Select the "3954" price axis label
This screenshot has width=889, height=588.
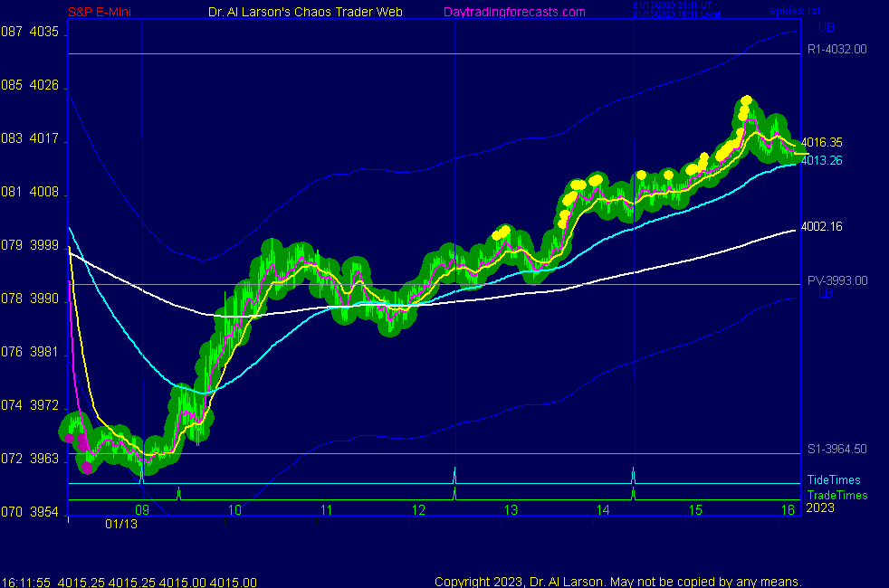pos(44,512)
